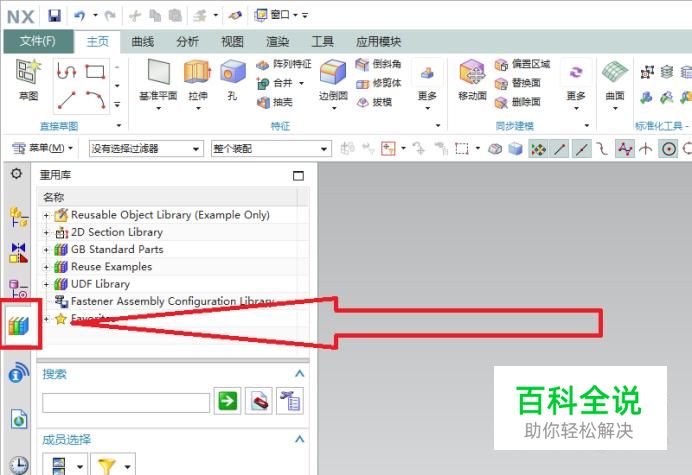Screen dimensions: 692x475
Task: Switch to the Curve (曲线) tab
Action: click(x=143, y=41)
